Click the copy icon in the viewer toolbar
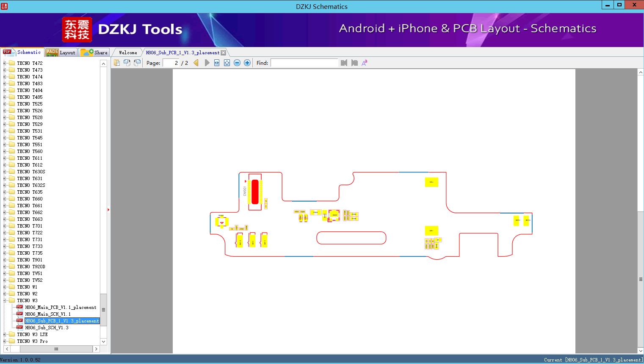The image size is (644, 364). coord(116,63)
